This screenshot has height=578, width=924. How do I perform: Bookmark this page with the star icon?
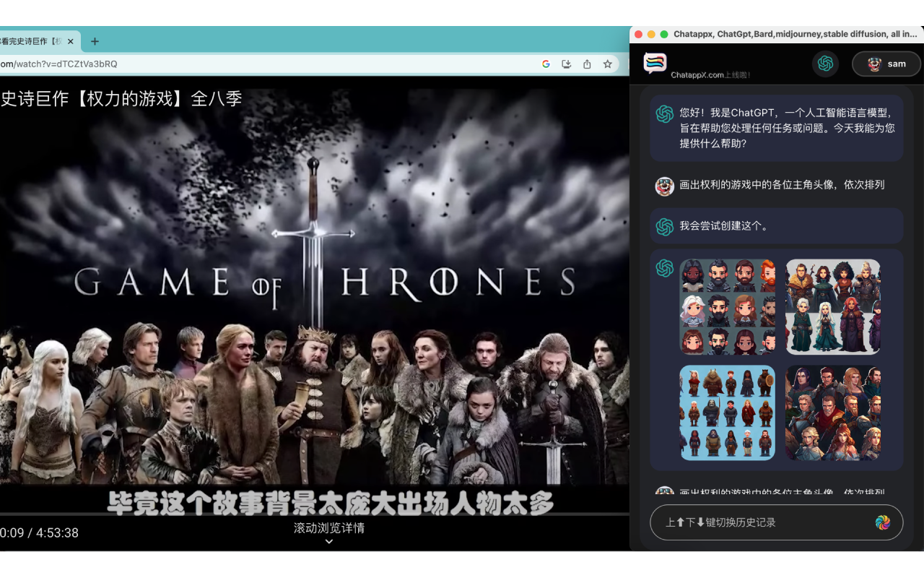click(608, 64)
